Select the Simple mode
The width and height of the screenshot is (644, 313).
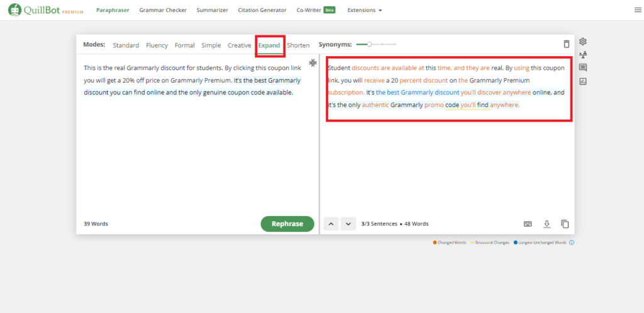tap(211, 45)
